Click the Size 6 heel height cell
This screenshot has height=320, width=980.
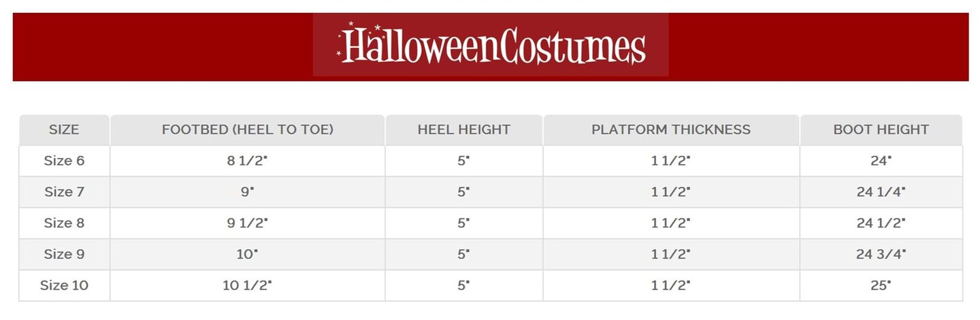click(464, 161)
